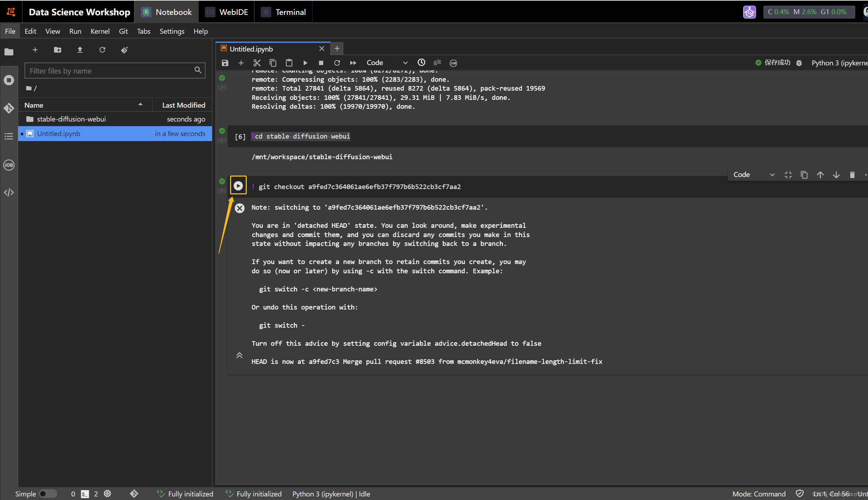Screen dimensions: 868x500
Task: Open the Help menu
Action: pos(201,31)
